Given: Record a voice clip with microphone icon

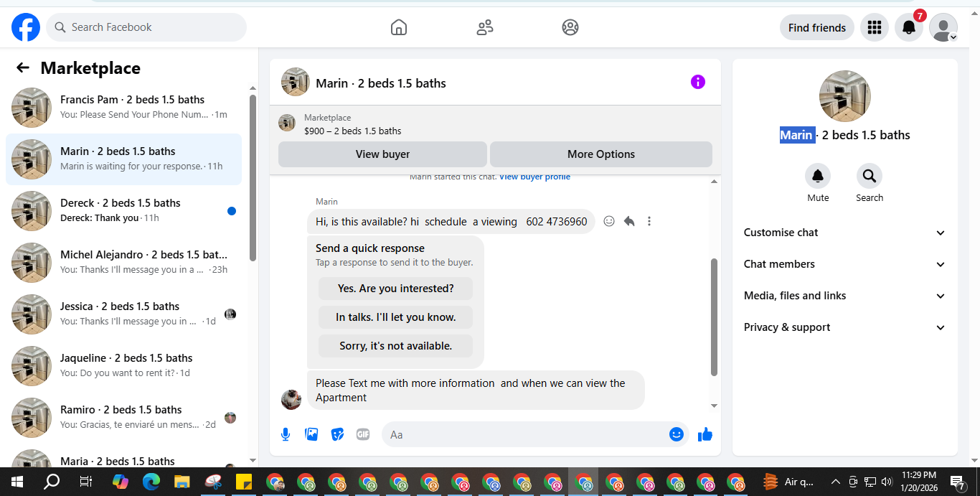Looking at the screenshot, I should tap(286, 434).
